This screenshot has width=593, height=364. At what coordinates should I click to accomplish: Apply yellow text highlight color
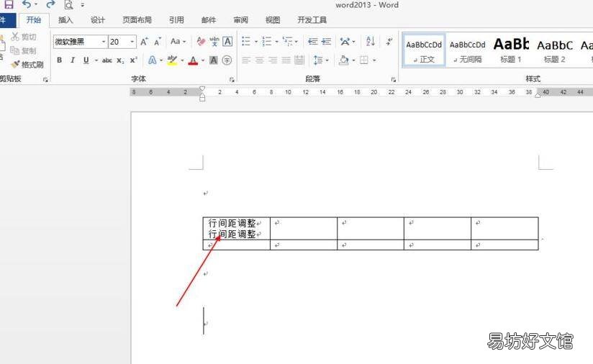tap(172, 60)
